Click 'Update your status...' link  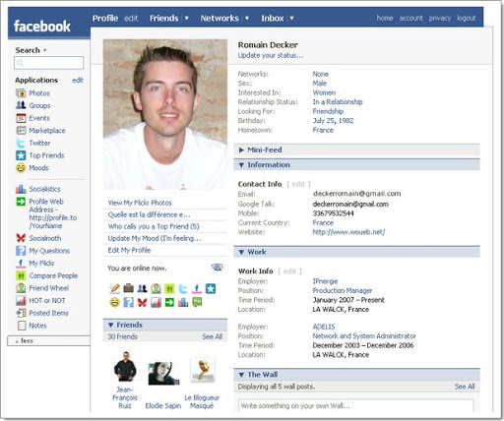coord(271,55)
